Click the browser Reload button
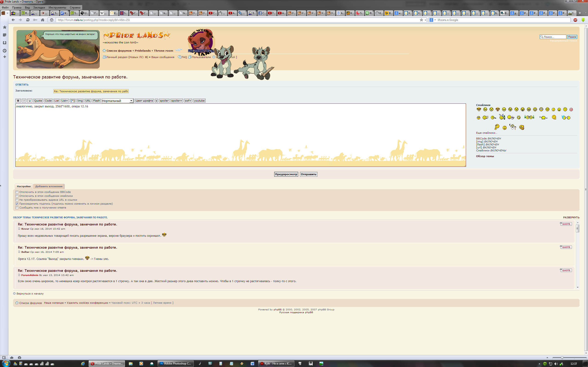The height and width of the screenshot is (367, 588). (x=28, y=20)
